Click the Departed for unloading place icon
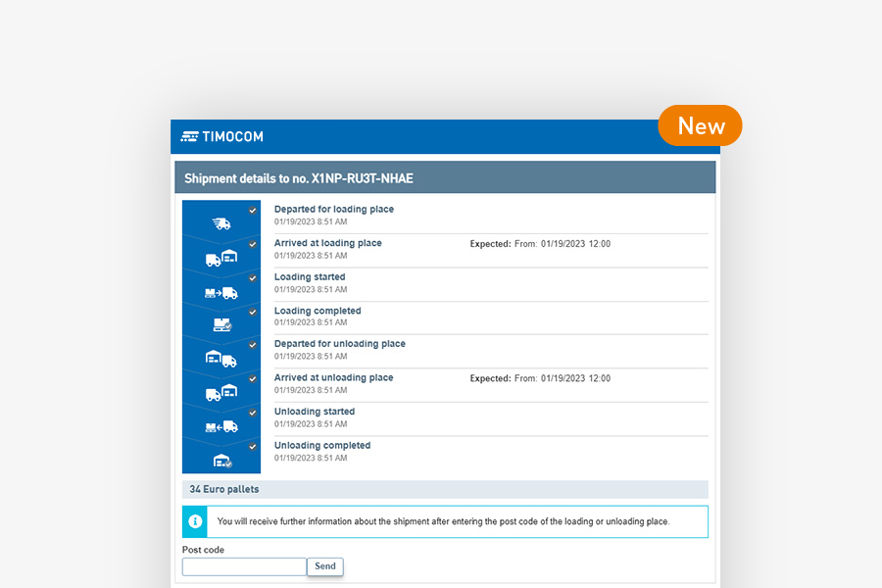882x588 pixels. [x=221, y=359]
